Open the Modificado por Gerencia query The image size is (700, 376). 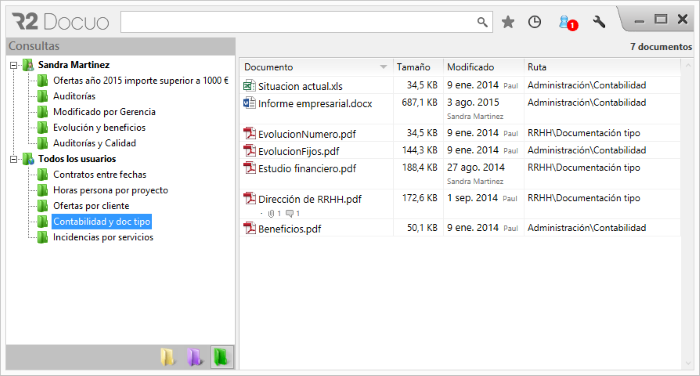104,112
